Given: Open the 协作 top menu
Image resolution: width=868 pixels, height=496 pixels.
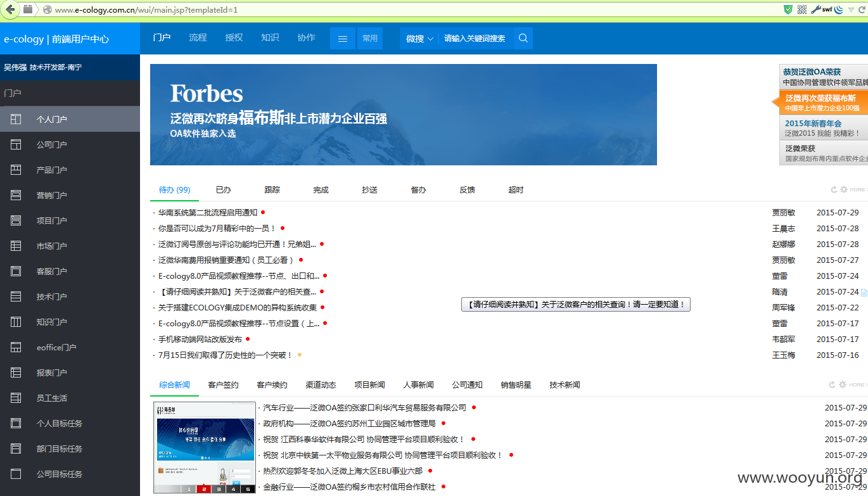Looking at the screenshot, I should pos(306,37).
